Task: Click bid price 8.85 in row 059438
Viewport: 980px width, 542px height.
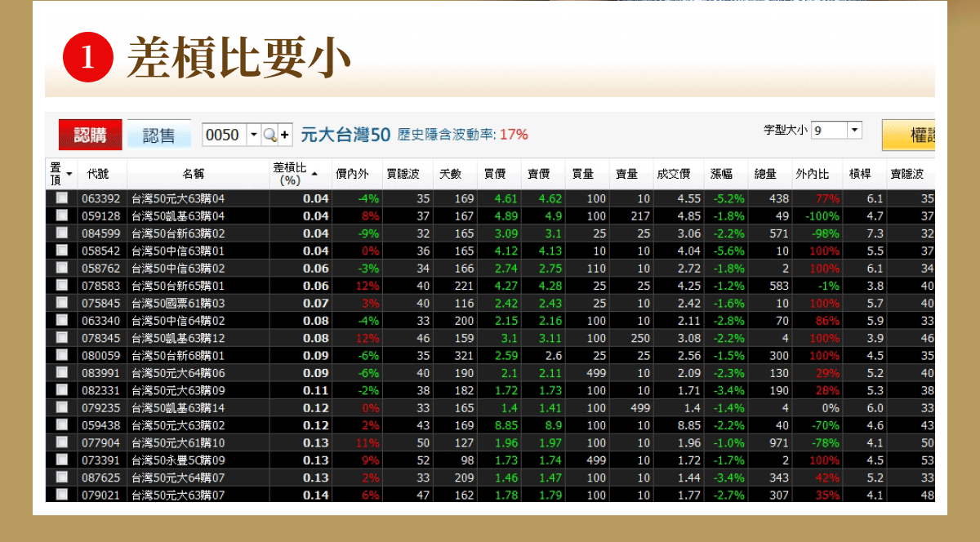Action: click(x=506, y=425)
